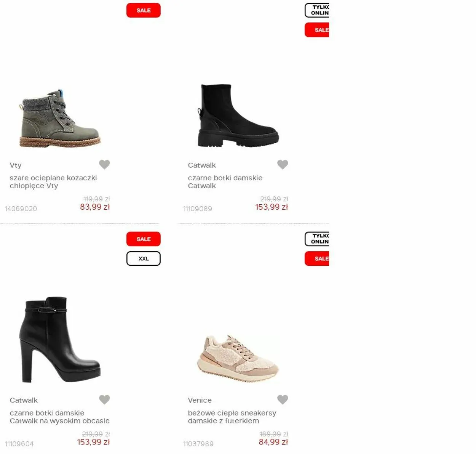
Task: Click the 84,99 zł sneaker price
Action: 273,442
